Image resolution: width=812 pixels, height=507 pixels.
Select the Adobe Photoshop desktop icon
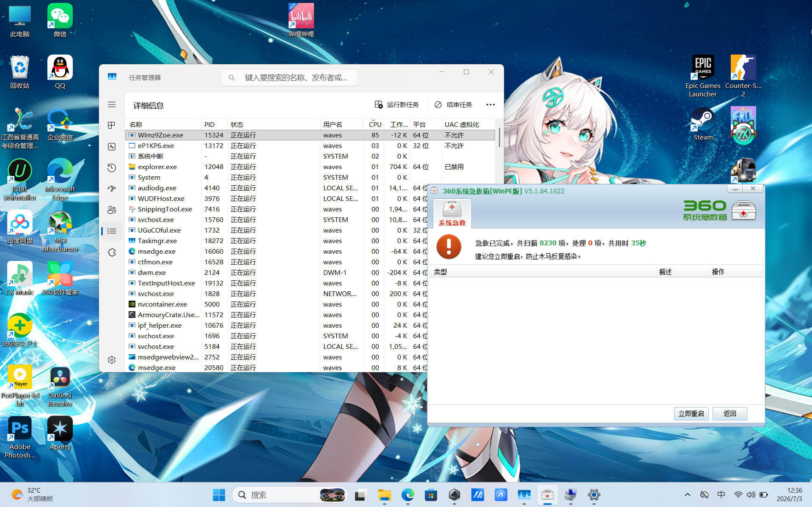point(20,438)
